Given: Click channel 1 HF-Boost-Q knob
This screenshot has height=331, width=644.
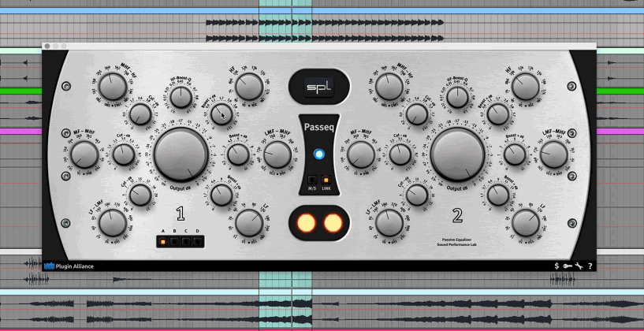Looking at the screenshot, I should (181, 97).
